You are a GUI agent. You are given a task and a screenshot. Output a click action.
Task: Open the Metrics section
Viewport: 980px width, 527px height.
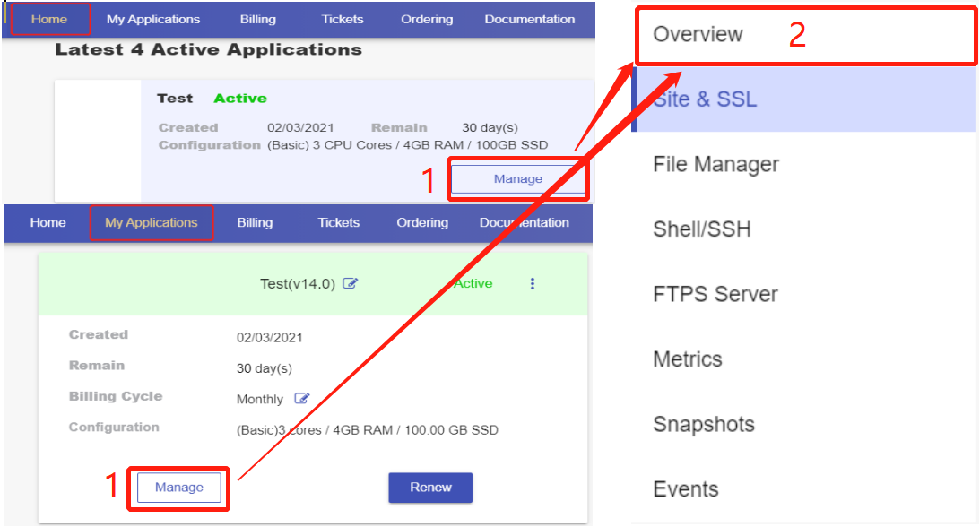click(687, 359)
